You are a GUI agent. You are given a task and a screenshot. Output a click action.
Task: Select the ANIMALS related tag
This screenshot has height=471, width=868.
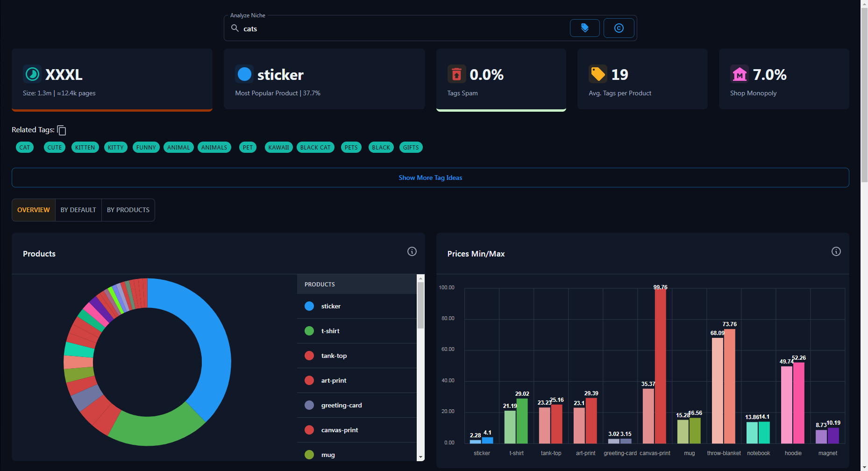[x=214, y=148]
